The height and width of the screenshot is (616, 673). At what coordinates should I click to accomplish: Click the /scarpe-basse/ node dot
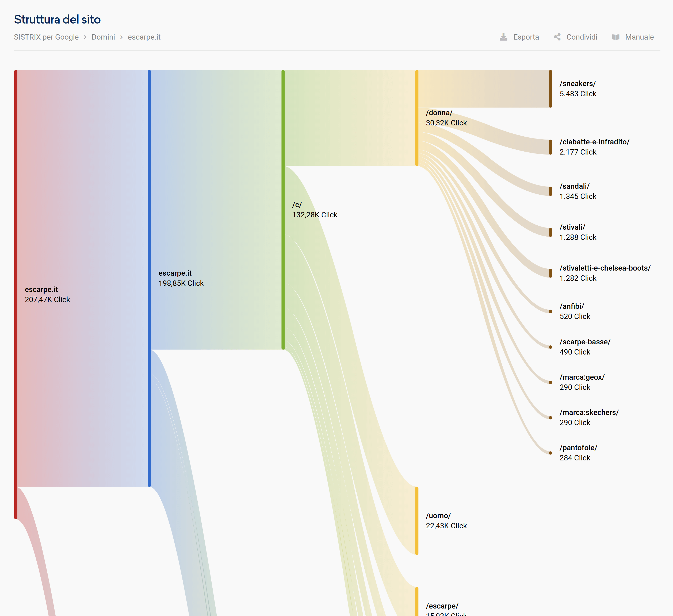(550, 347)
